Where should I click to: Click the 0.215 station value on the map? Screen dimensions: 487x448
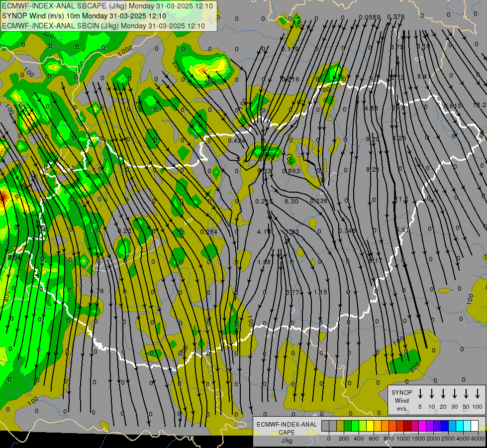pos(264,202)
